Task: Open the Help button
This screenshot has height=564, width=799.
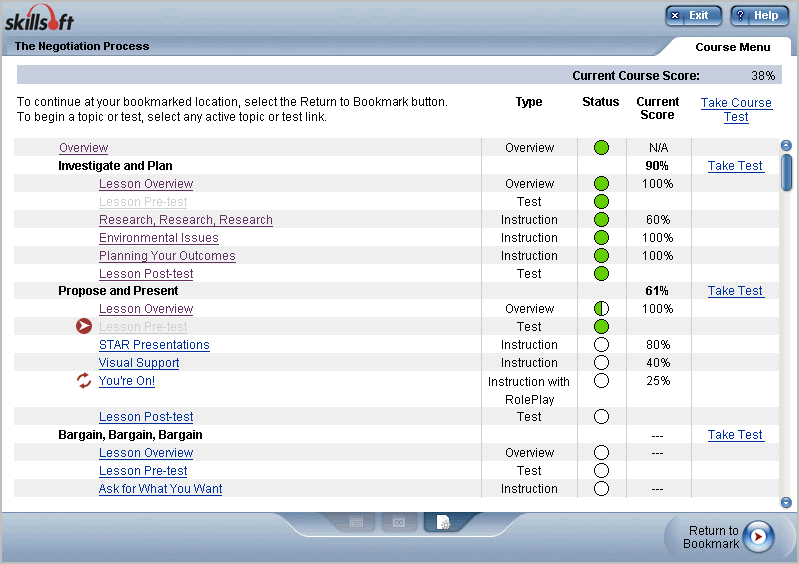Action: (759, 15)
